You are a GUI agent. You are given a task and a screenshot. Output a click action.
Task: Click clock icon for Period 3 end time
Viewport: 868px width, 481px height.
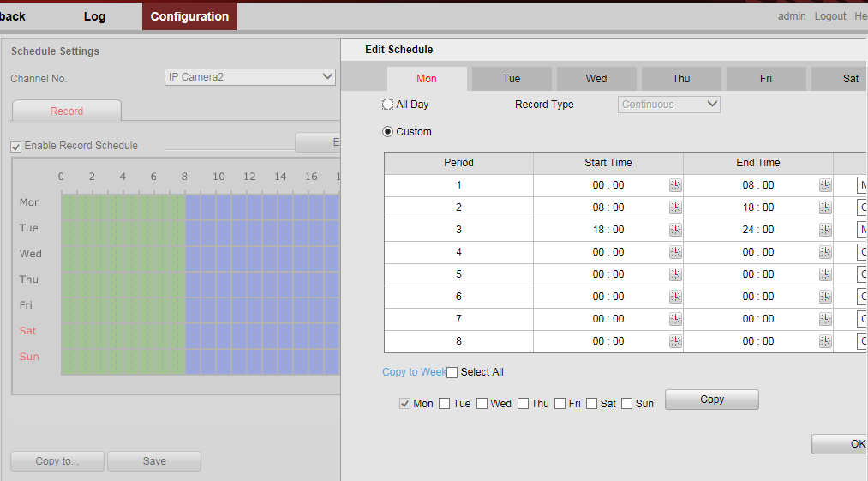pos(825,230)
